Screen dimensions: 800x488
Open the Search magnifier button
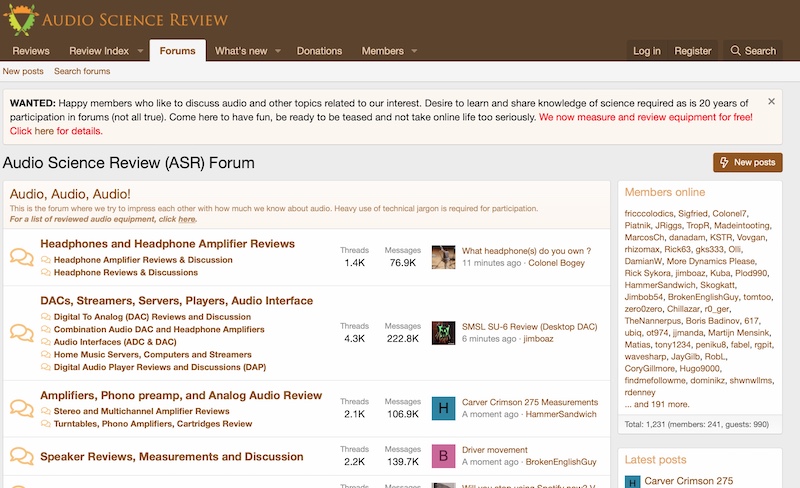753,51
